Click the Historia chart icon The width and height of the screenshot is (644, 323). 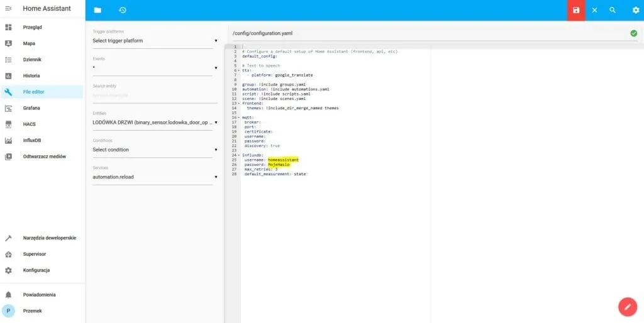tap(8, 76)
